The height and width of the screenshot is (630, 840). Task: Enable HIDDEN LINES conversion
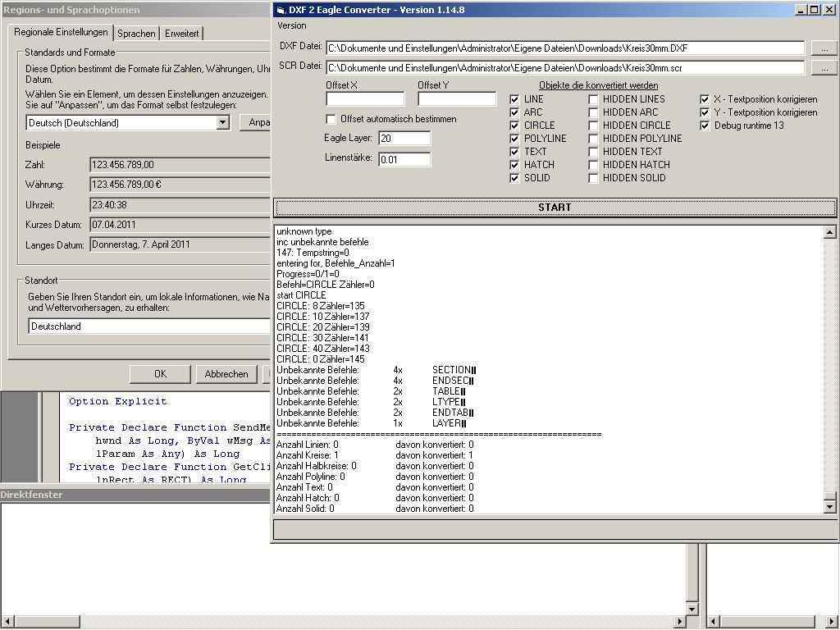click(x=593, y=99)
